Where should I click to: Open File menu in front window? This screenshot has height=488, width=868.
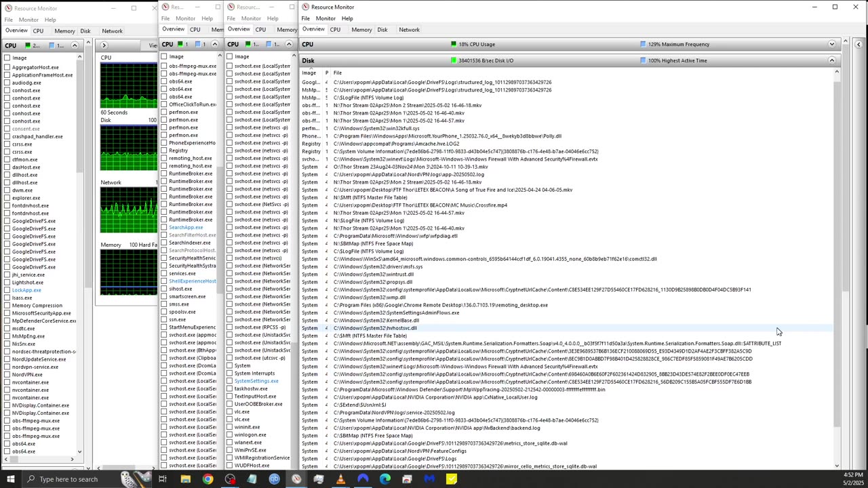point(306,18)
